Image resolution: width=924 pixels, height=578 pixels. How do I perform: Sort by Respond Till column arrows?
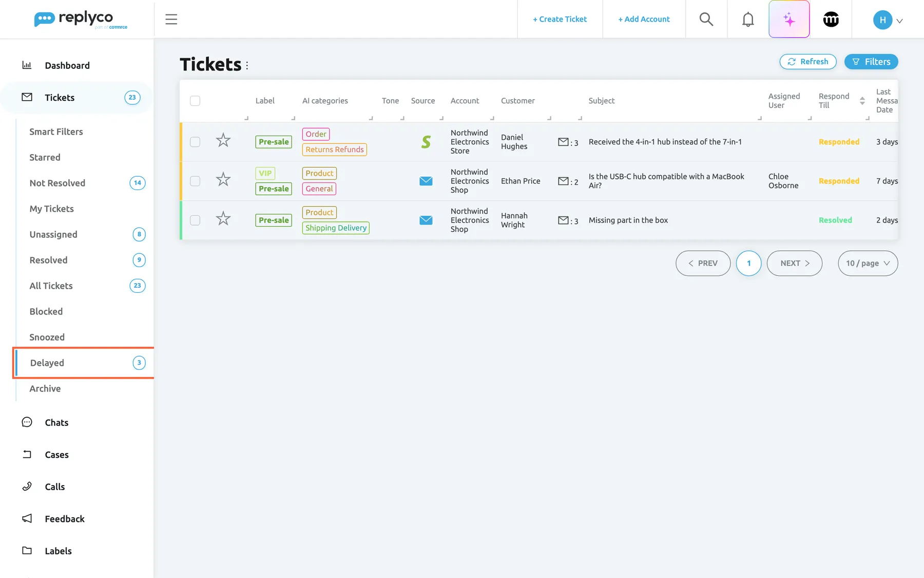[x=862, y=101]
